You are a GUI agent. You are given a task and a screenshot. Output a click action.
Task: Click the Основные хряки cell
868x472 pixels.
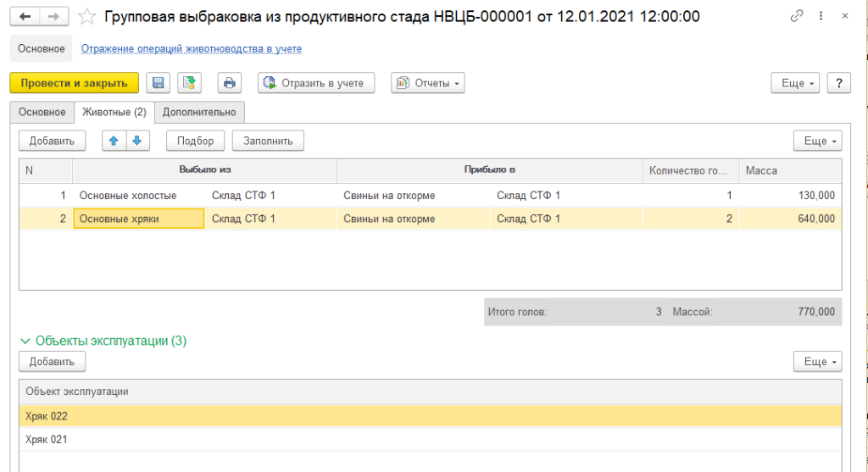click(x=138, y=219)
